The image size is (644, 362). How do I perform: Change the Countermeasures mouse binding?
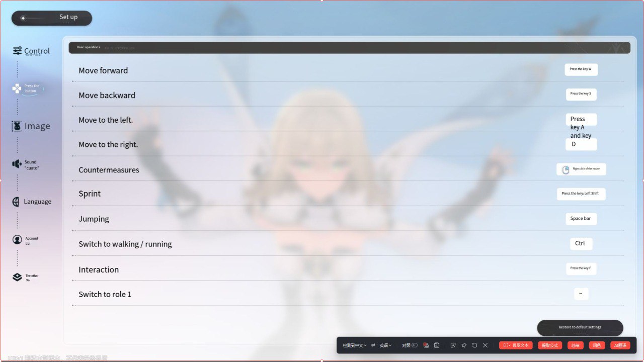pos(581,169)
